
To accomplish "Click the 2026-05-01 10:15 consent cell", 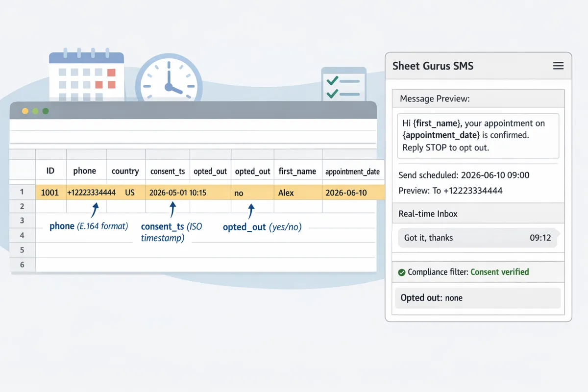I will [x=178, y=193].
